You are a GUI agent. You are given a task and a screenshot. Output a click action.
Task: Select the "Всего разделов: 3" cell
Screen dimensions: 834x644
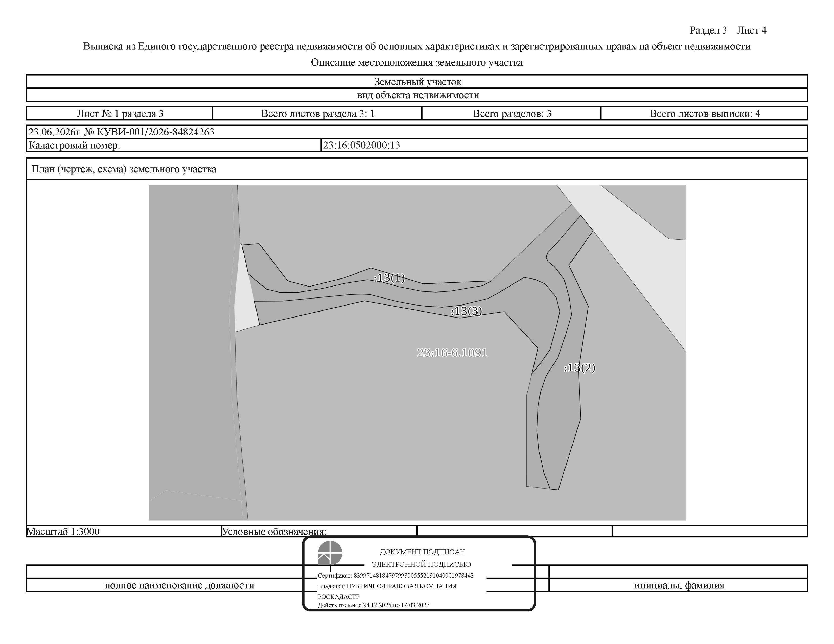point(512,113)
